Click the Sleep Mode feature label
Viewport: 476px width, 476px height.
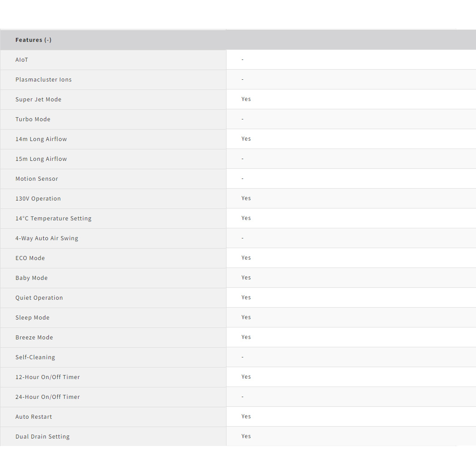click(x=33, y=318)
